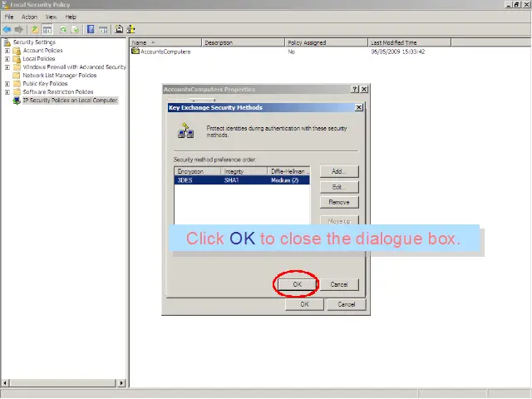Click the Back arrow toolbar icon
532x399 pixels.
point(7,29)
